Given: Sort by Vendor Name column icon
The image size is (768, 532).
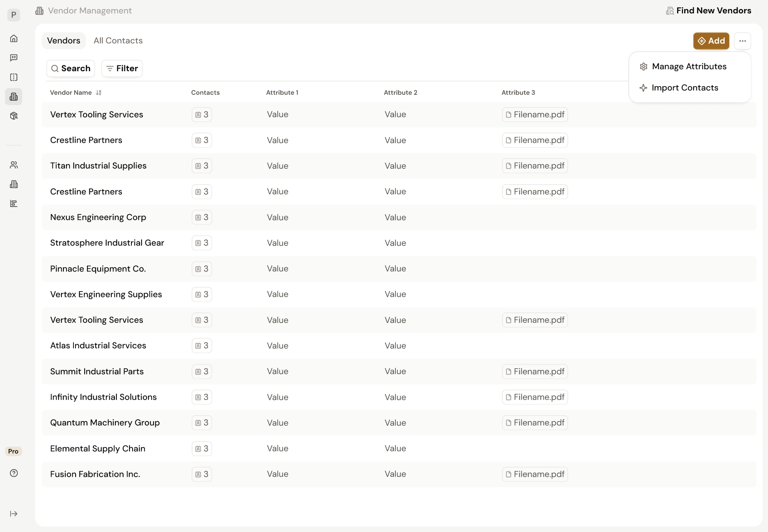Looking at the screenshot, I should (x=99, y=92).
